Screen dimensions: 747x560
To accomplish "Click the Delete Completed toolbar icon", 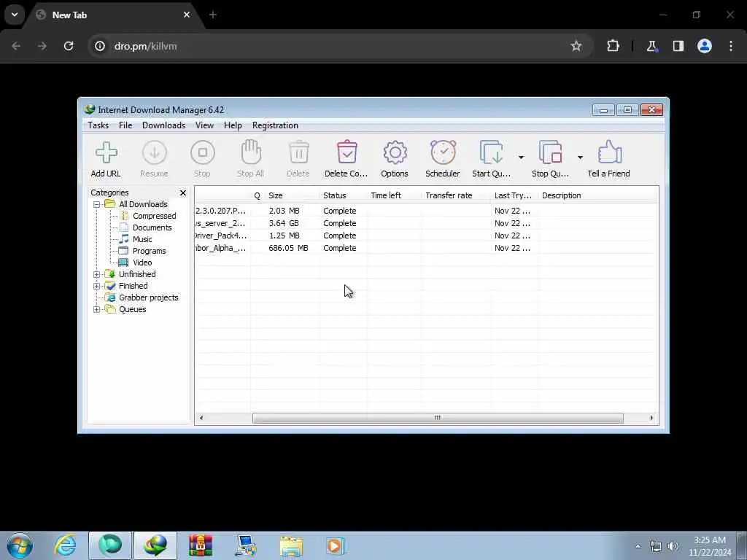I will [x=347, y=152].
